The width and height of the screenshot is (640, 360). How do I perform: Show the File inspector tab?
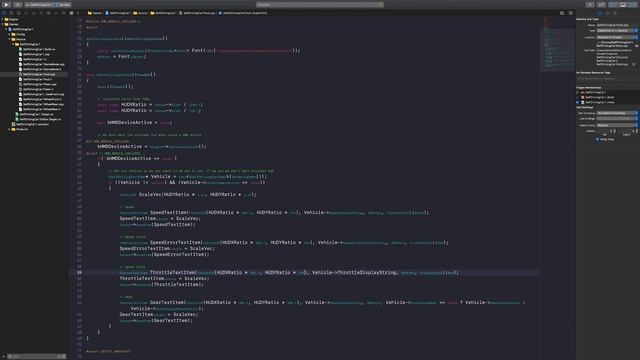[600, 13]
